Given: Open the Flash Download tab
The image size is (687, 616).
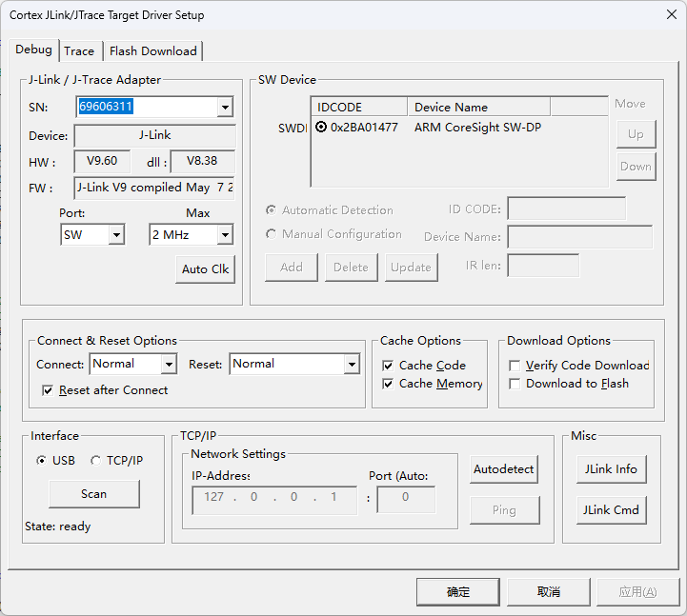Looking at the screenshot, I should pos(152,51).
